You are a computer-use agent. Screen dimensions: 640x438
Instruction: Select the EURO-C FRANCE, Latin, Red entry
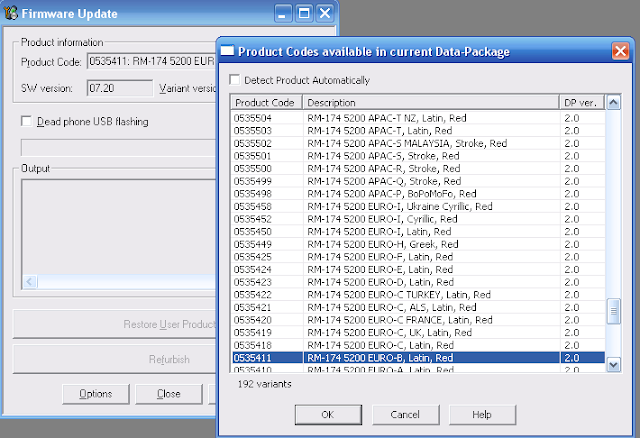click(x=418, y=320)
